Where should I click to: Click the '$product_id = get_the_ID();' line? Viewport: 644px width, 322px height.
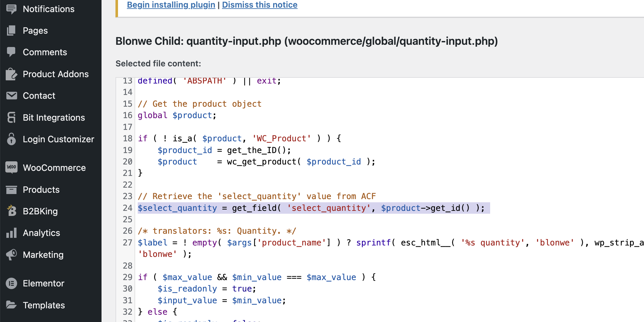[224, 150]
